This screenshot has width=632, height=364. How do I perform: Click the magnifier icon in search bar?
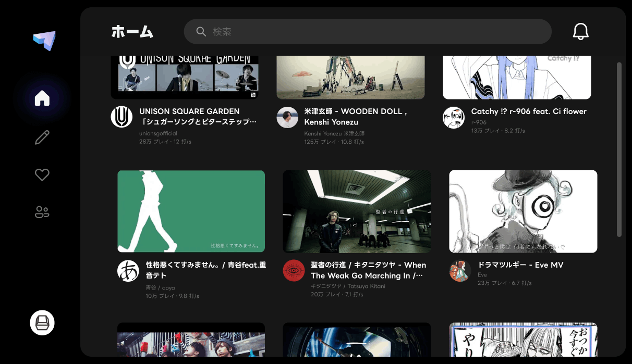[x=201, y=32]
